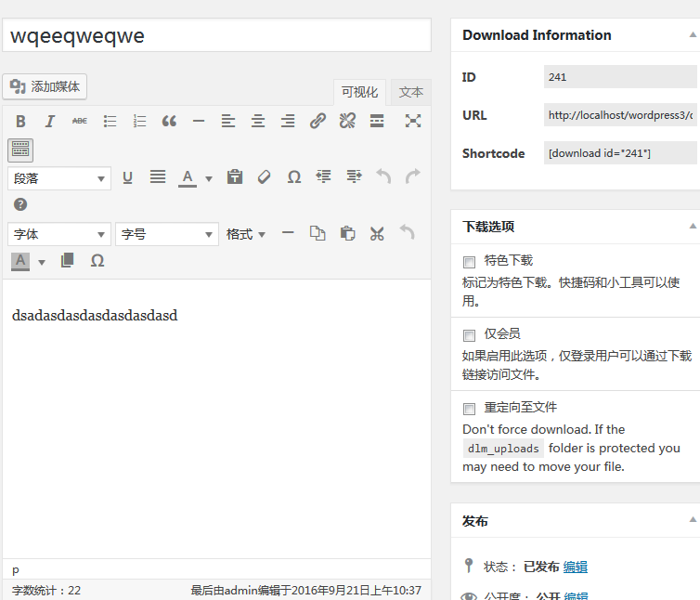The height and width of the screenshot is (600, 700).
Task: Enable the 特色下载 checkbox
Action: pos(469,262)
